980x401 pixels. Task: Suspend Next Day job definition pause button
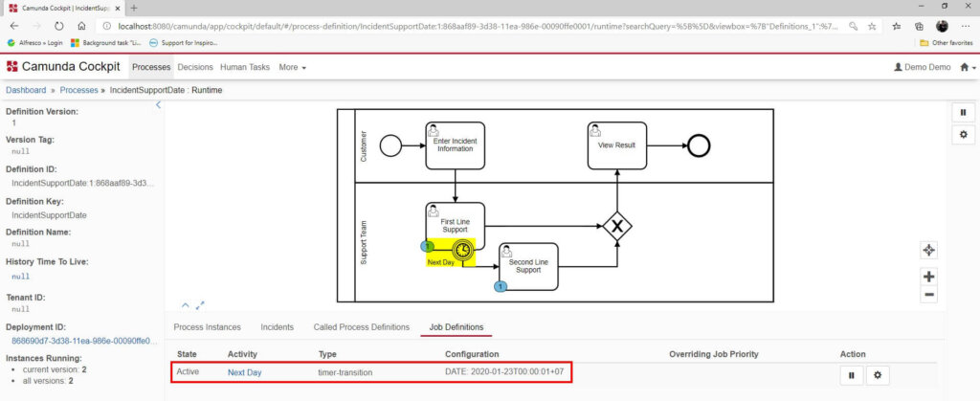pyautogui.click(x=851, y=375)
